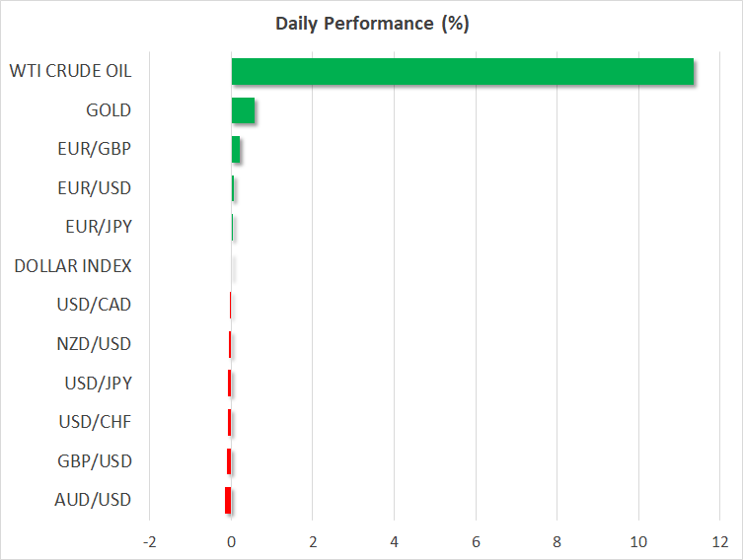Click the GBP/USD category label

pyautogui.click(x=95, y=460)
